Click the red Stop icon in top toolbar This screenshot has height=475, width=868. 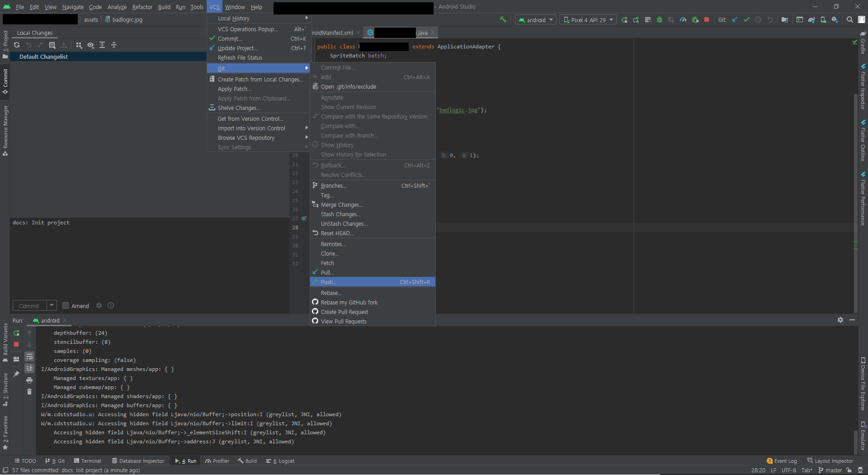tap(707, 20)
